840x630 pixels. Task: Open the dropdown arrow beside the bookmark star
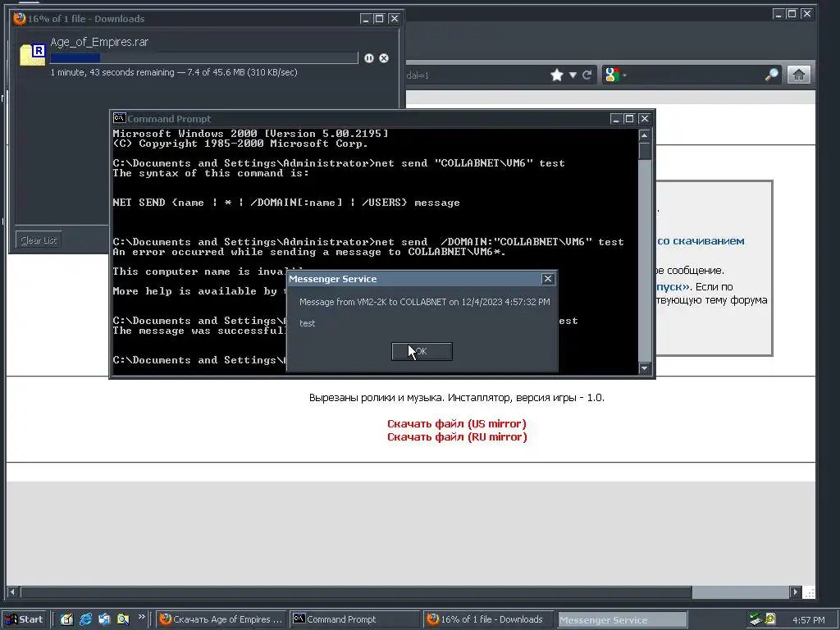point(573,75)
